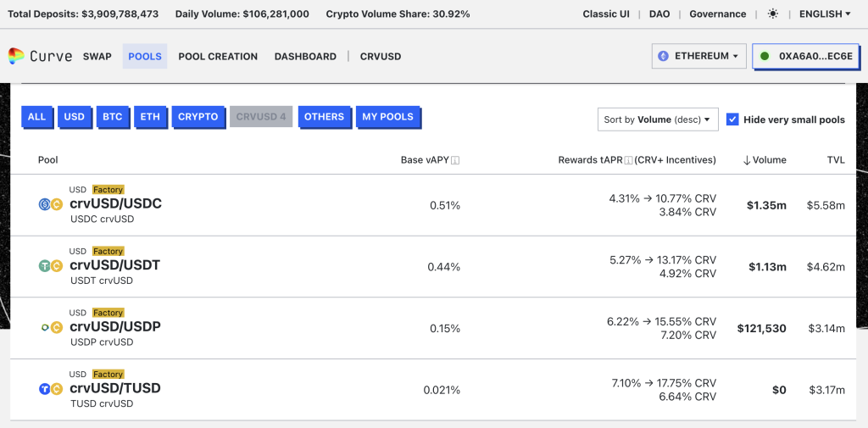Screen dimensions: 868x428
Task: Click the 0.44% base vAPY value
Action: pos(444,267)
